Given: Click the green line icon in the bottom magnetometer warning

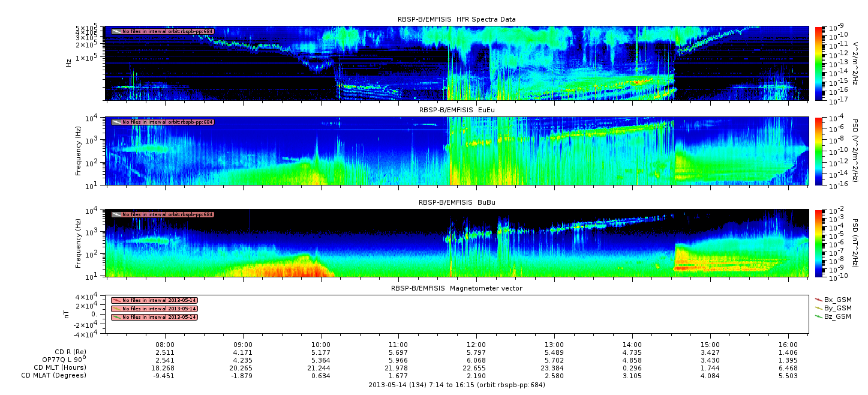Looking at the screenshot, I should (x=116, y=317).
